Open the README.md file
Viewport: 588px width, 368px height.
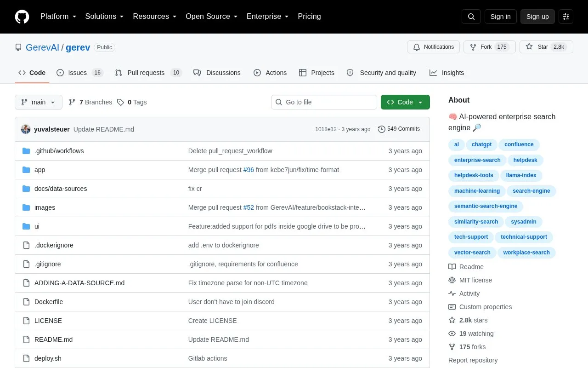click(x=53, y=339)
